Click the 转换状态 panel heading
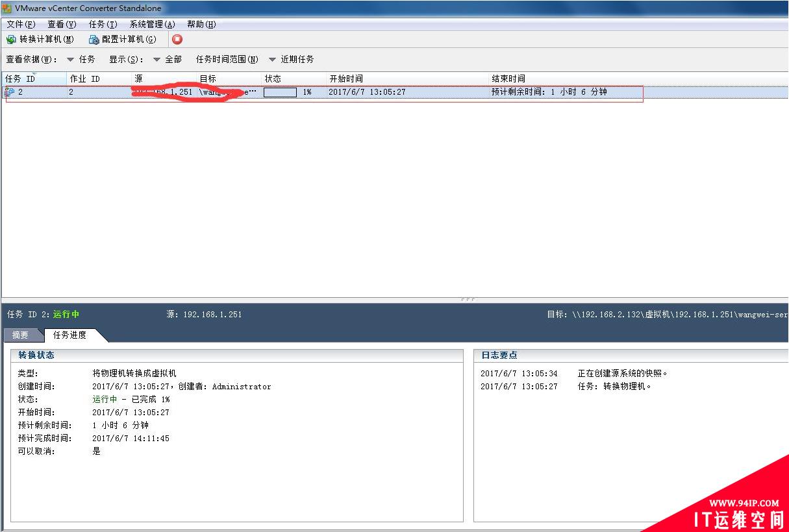This screenshot has width=789, height=532. (x=36, y=355)
